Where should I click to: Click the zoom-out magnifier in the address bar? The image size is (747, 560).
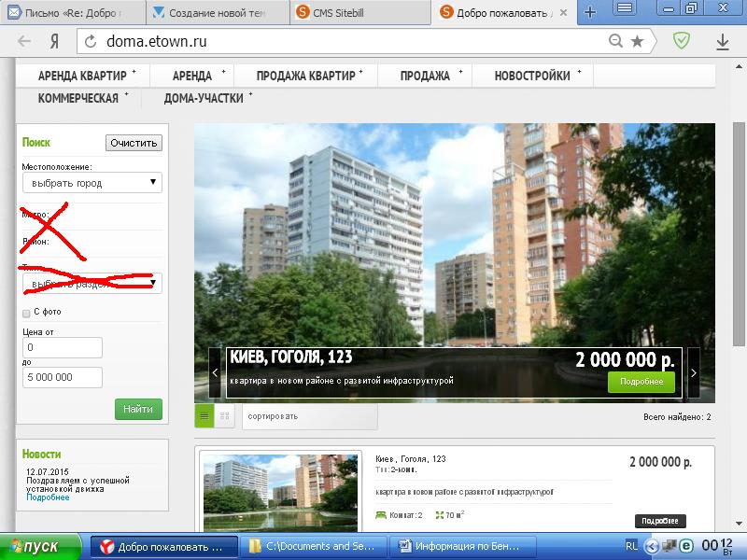[615, 41]
